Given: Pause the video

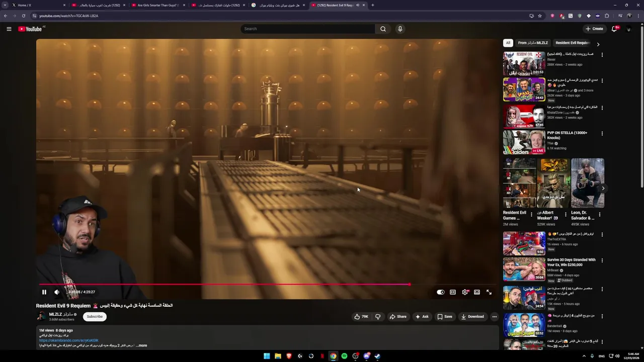Looking at the screenshot, I should point(44,292).
